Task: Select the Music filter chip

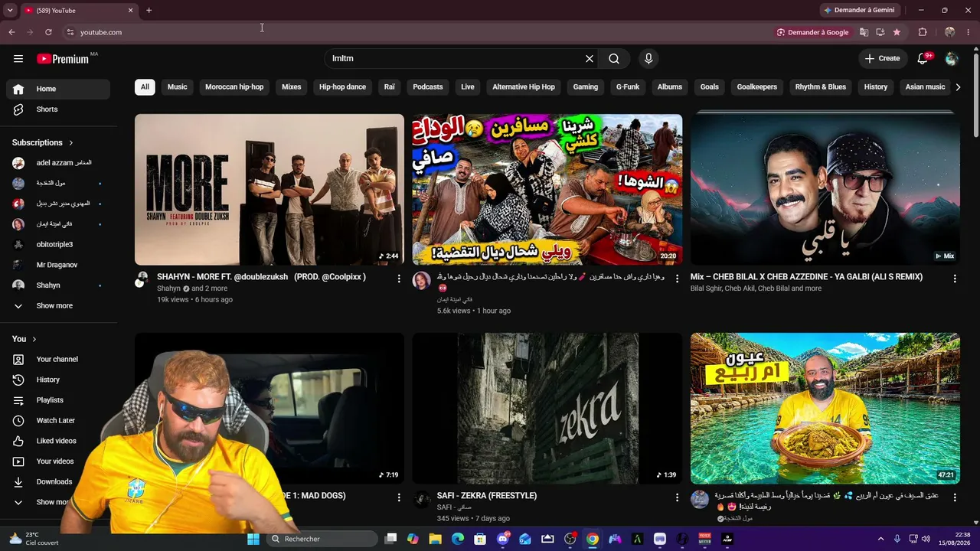Action: [x=178, y=87]
